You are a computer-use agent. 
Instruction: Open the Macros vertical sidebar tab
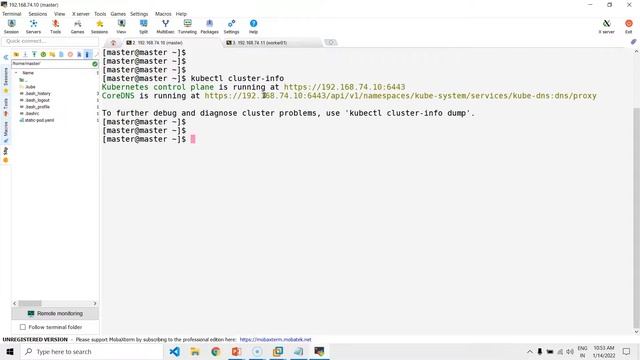[x=6, y=131]
